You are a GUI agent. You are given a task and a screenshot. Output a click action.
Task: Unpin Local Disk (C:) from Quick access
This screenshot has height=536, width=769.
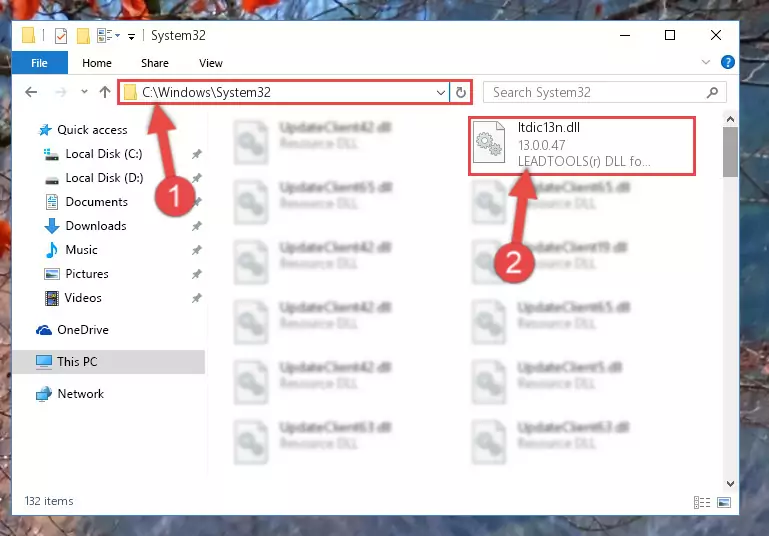coord(197,154)
